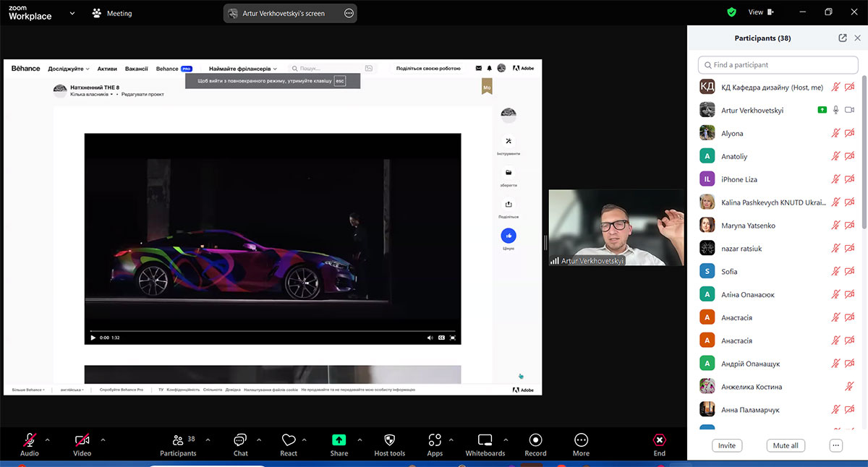Click Анжелика Костина's muted microphone icon

click(850, 387)
